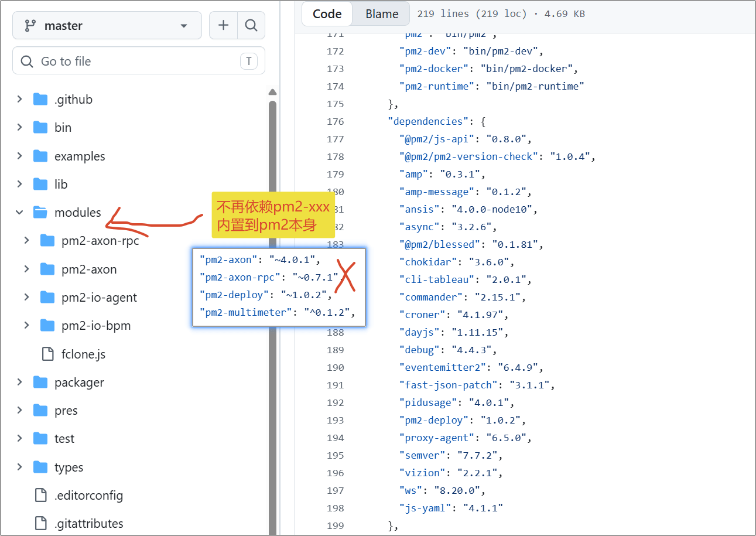
Task: Click the pm2-io-agent folder icon
Action: click(47, 297)
